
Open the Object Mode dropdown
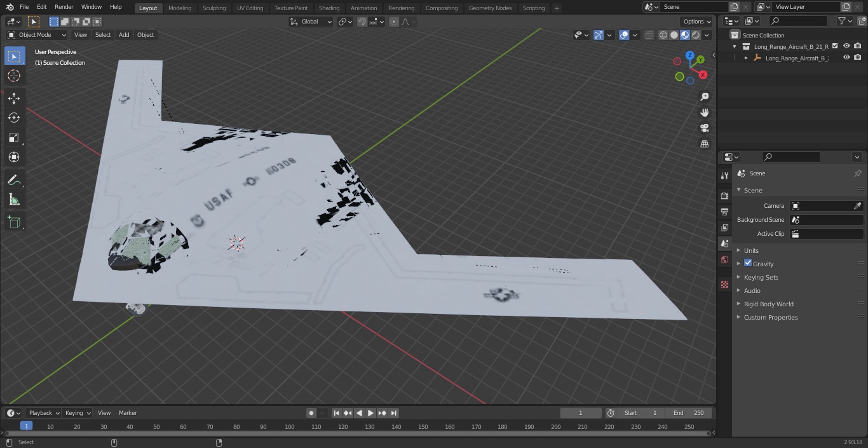(x=37, y=35)
